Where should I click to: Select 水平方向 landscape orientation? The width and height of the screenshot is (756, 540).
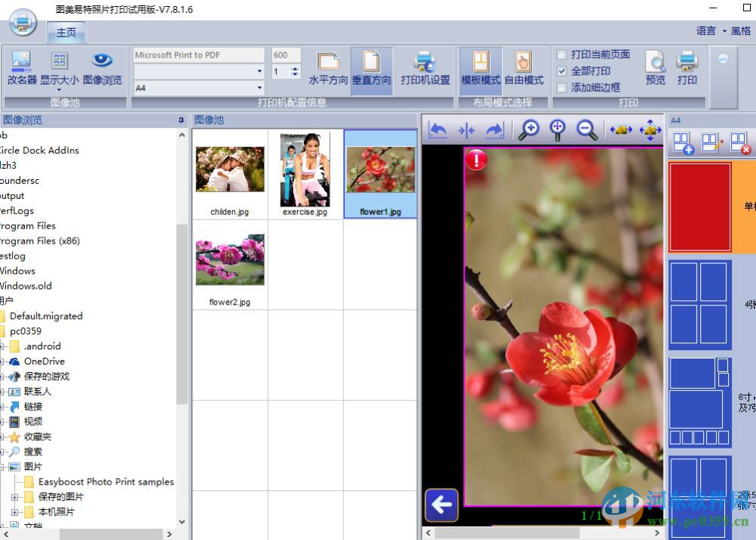coord(328,68)
